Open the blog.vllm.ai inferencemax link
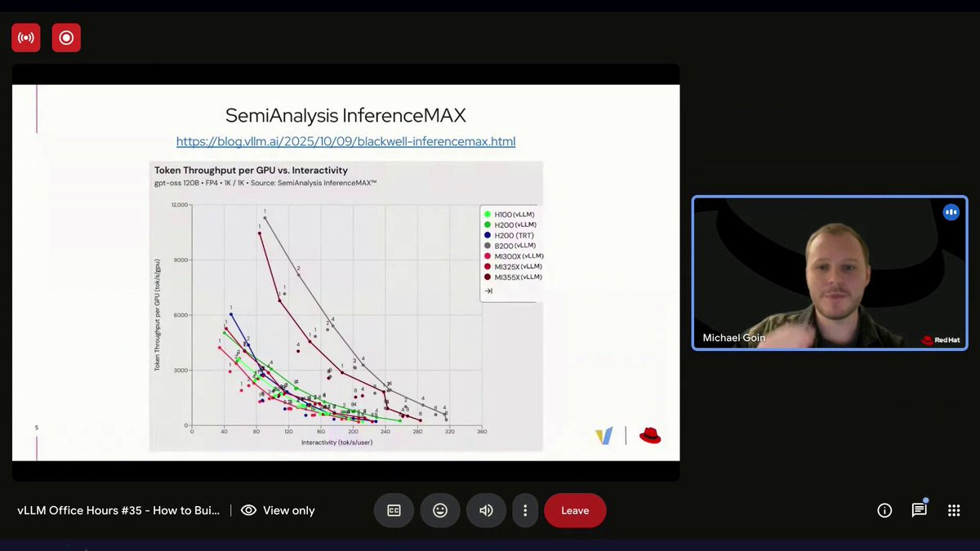 click(345, 141)
